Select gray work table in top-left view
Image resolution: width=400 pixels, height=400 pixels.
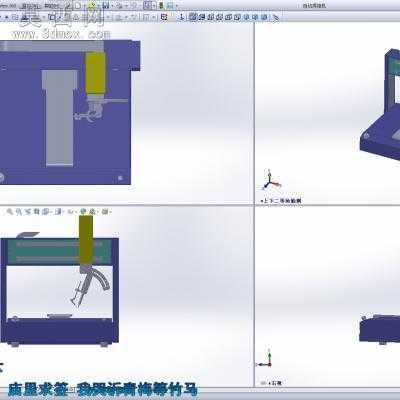59,118
